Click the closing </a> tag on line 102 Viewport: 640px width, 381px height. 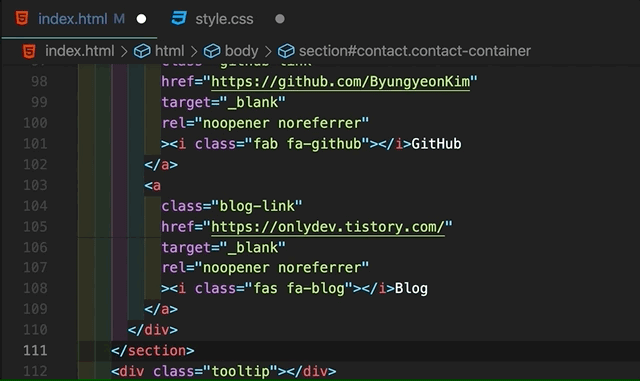coord(161,165)
